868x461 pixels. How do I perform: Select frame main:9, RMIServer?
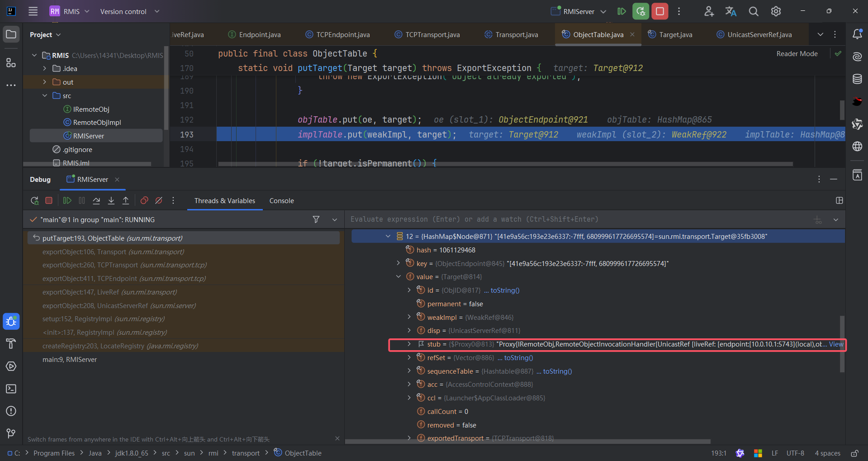(x=70, y=360)
